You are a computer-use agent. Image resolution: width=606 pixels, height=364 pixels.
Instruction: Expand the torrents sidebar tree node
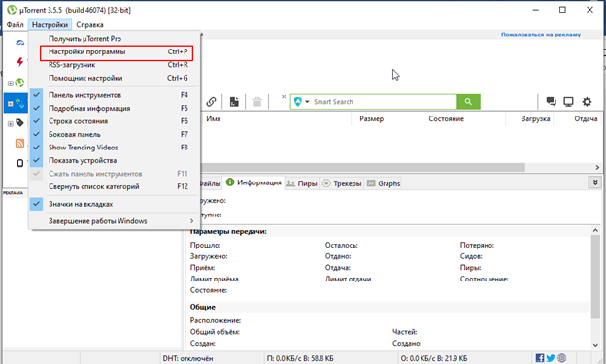11,104
